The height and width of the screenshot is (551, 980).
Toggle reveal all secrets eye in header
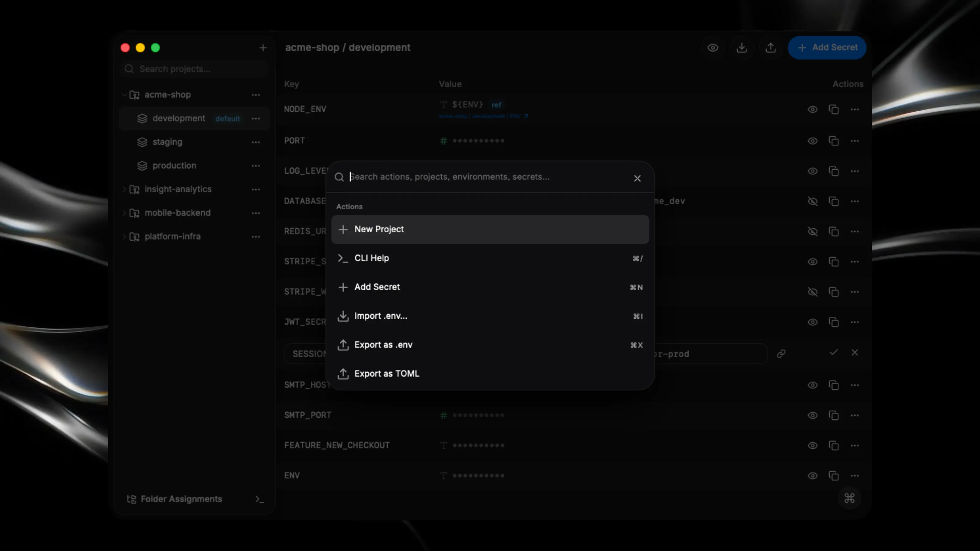(713, 47)
